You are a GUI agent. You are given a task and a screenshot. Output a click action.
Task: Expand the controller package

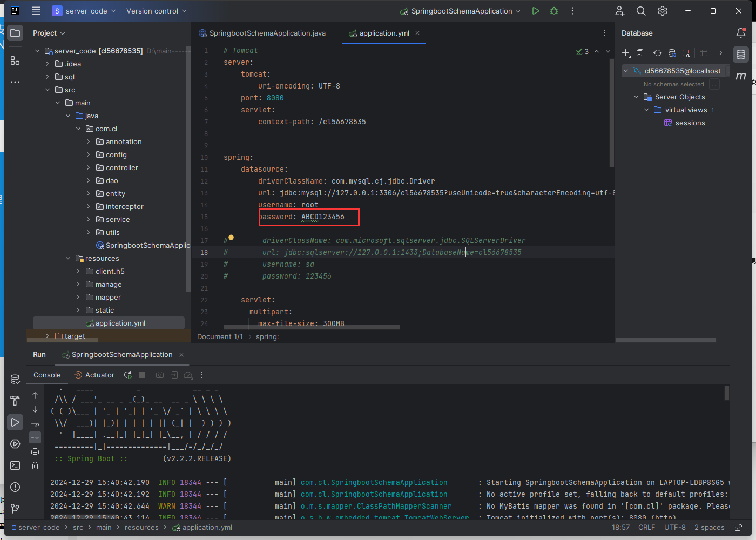[x=89, y=167]
